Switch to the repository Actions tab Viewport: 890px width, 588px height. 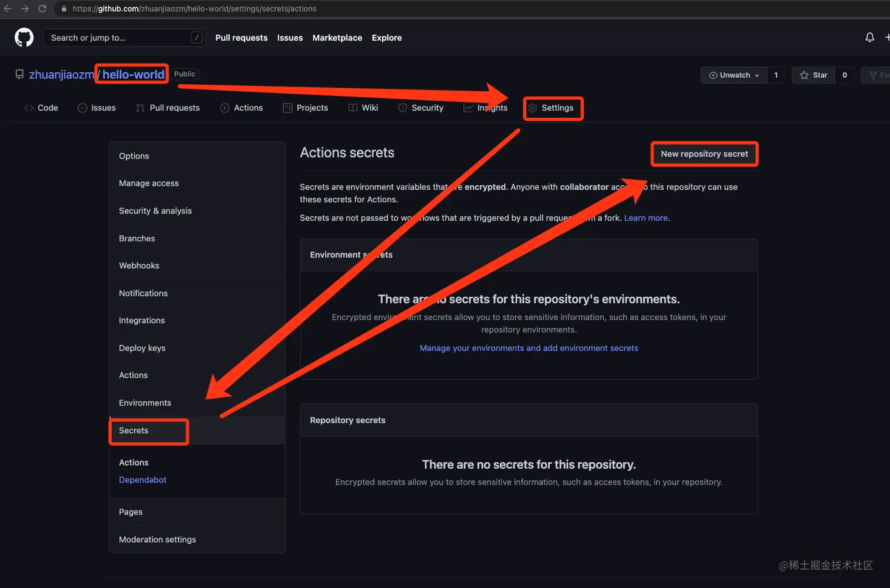(242, 108)
